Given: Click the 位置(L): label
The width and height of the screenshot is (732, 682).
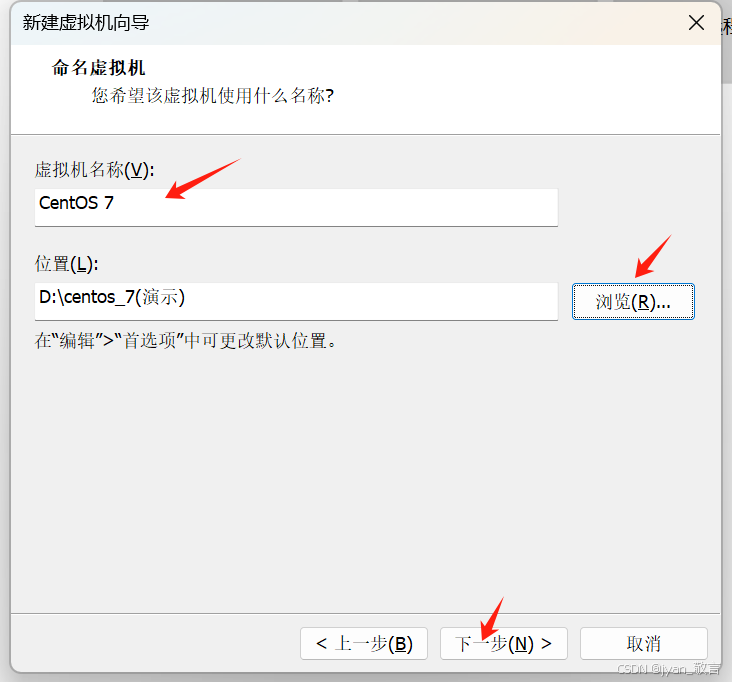Looking at the screenshot, I should pos(66,264).
